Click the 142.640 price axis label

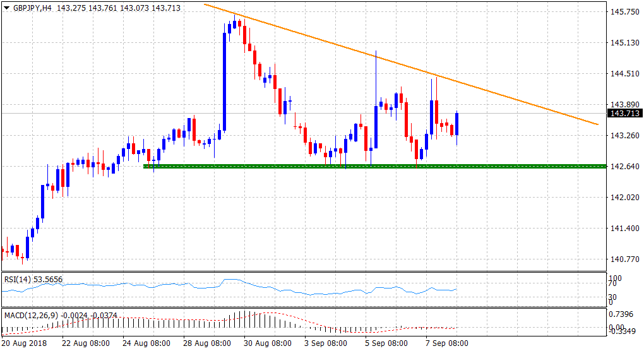tap(623, 167)
